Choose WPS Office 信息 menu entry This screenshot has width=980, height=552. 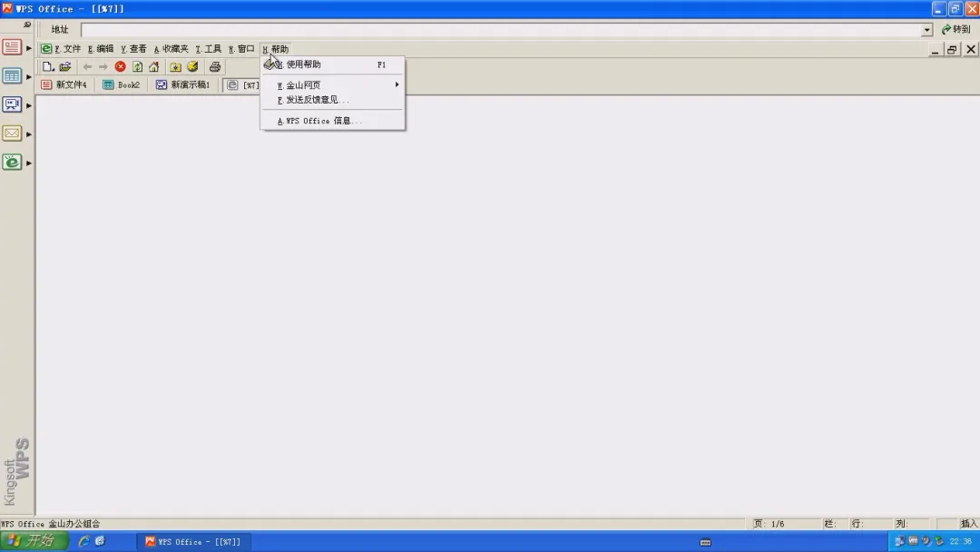pyautogui.click(x=332, y=121)
